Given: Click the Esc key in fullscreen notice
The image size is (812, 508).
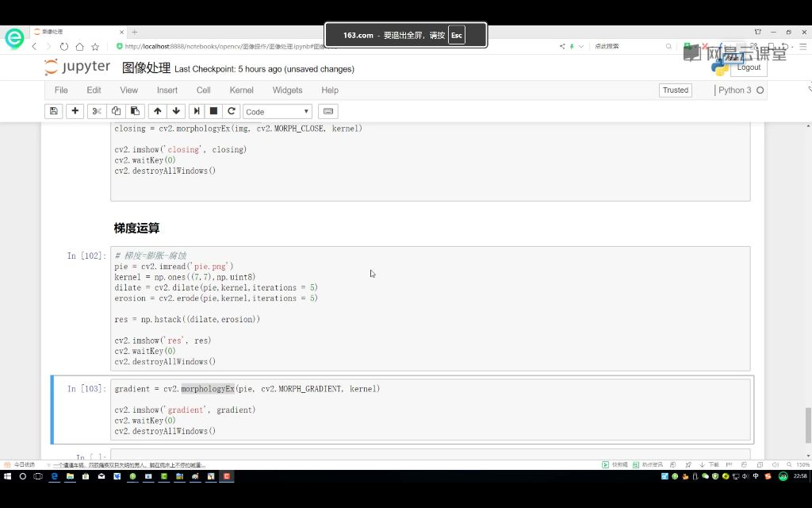Looking at the screenshot, I should click(x=456, y=35).
